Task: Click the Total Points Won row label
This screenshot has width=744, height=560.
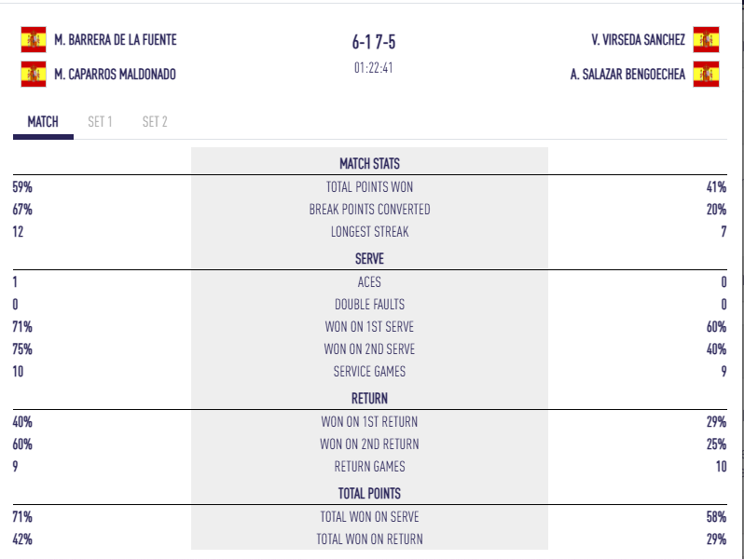Action: tap(369, 186)
